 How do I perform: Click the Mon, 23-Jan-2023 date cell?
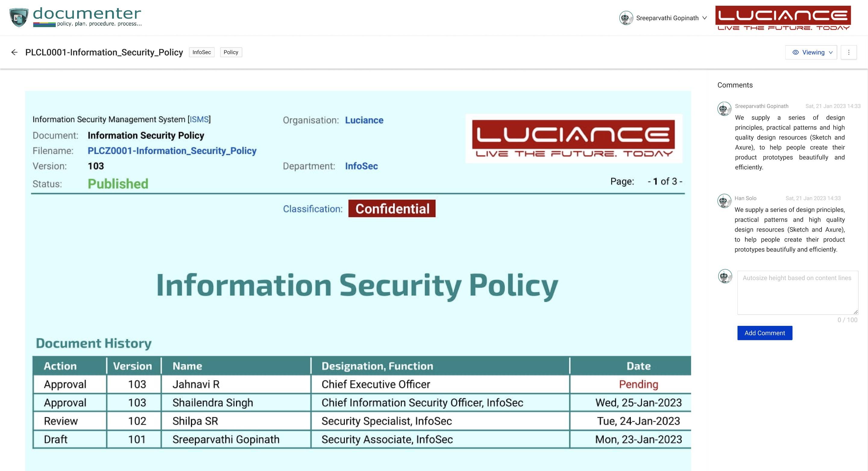point(631,439)
